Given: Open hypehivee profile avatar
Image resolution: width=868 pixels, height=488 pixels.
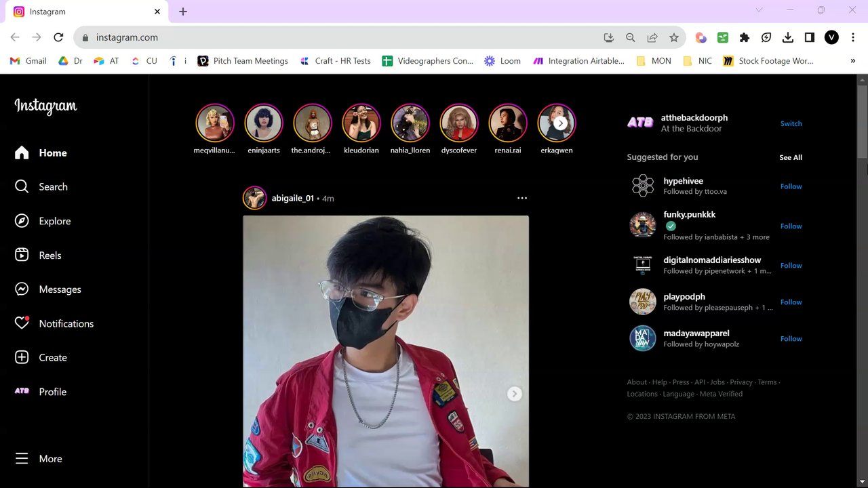Looking at the screenshot, I should pos(642,186).
